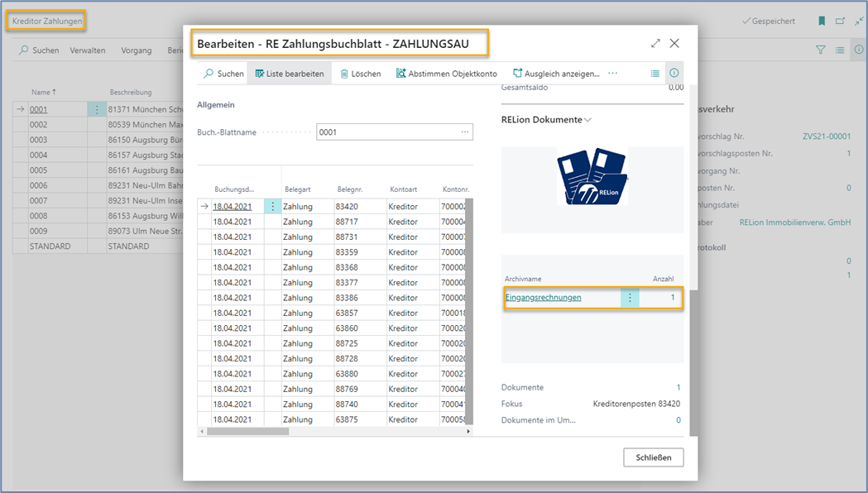Switch list view layout icon in dialog
The image size is (868, 493).
pyautogui.click(x=655, y=74)
